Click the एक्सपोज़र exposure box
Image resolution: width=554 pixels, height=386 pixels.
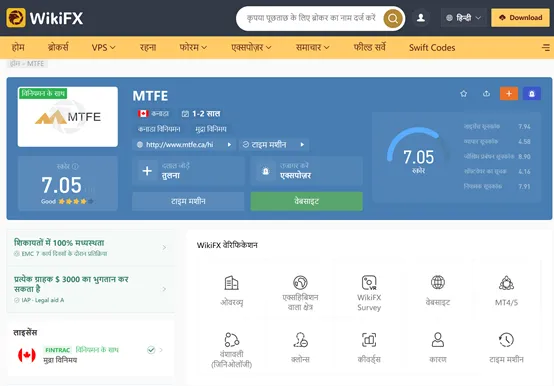306,171
